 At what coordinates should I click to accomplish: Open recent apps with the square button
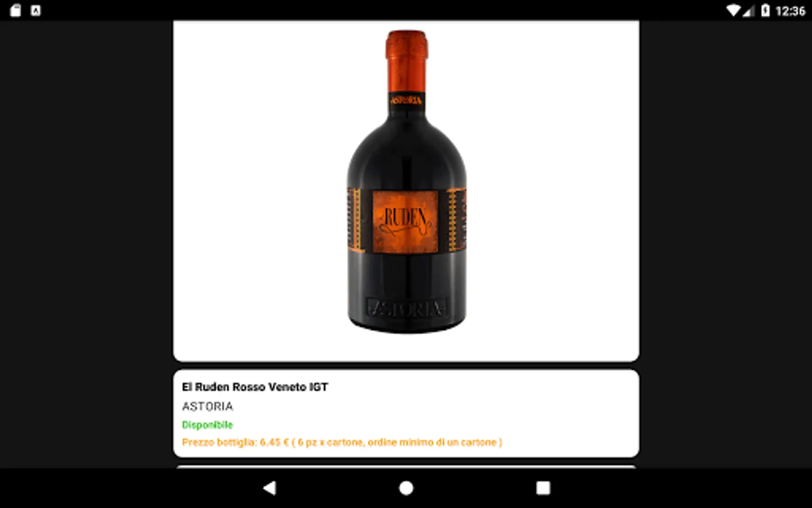tap(542, 488)
